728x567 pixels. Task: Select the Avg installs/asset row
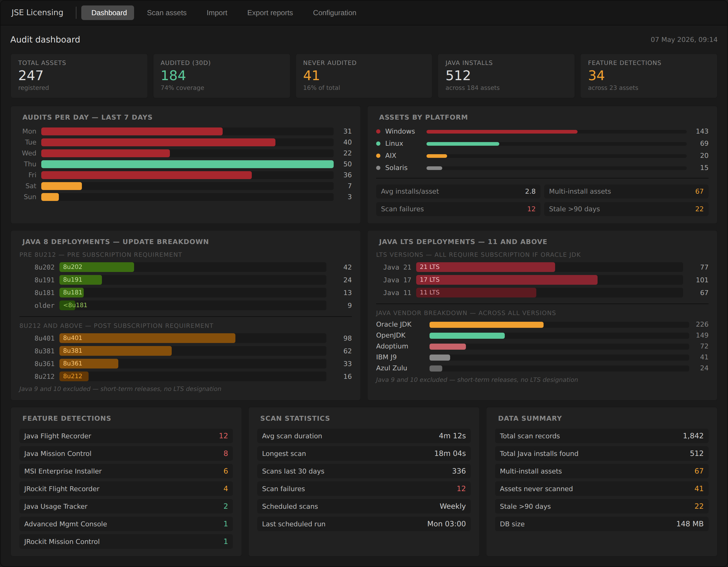tap(458, 192)
